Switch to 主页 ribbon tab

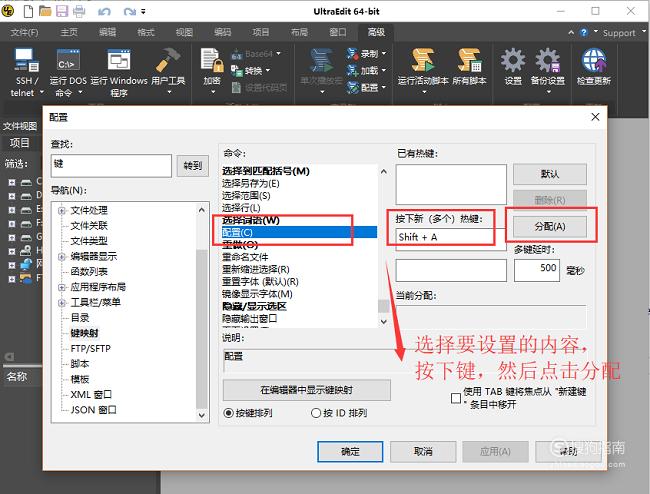pyautogui.click(x=69, y=32)
